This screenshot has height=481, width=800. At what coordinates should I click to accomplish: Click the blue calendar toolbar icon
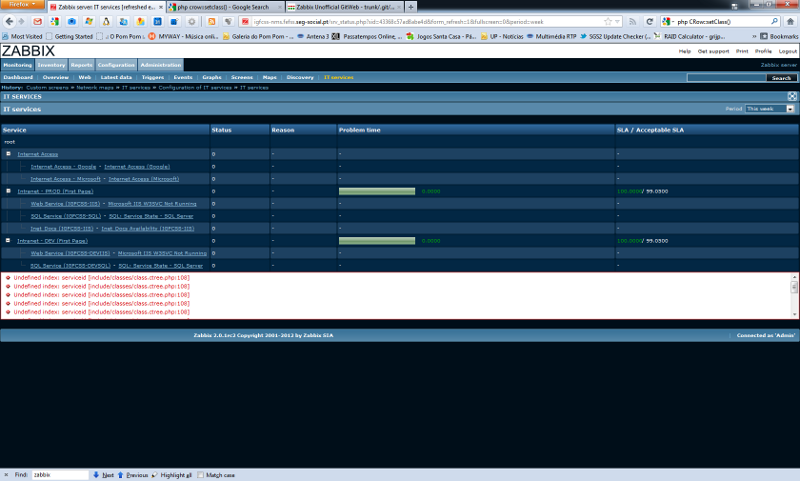[x=158, y=21]
